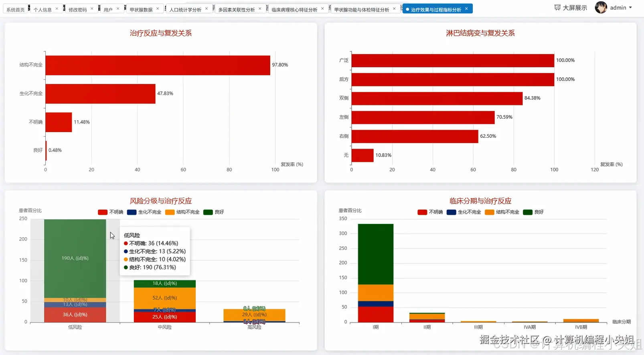Toggle 不明确 legend in 风险分级与治疗反应 chart

click(x=110, y=212)
